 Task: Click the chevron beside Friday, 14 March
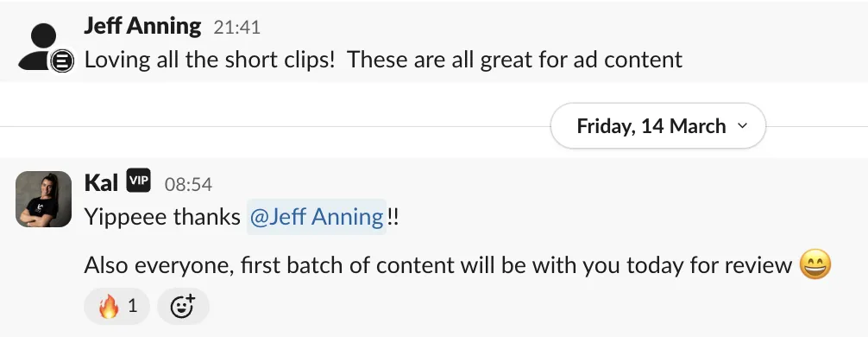tap(743, 126)
